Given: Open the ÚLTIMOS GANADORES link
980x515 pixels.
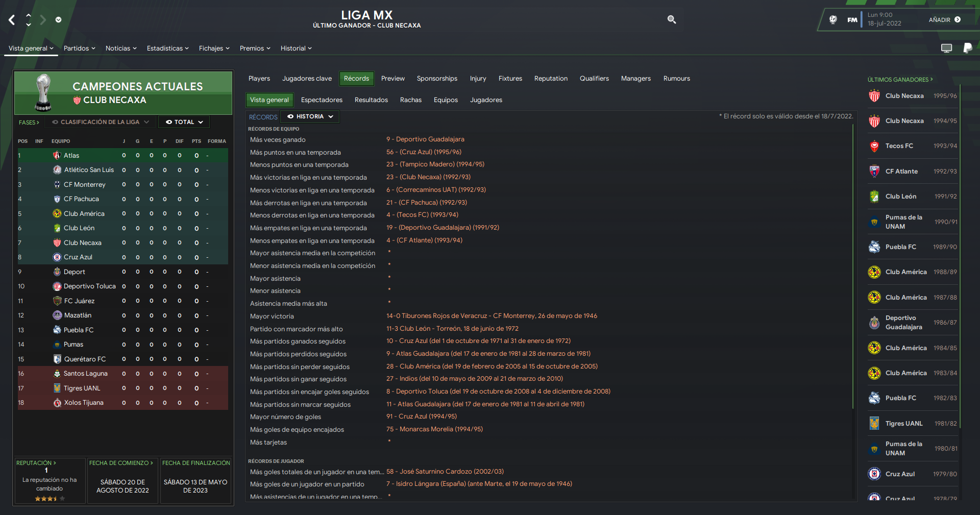Looking at the screenshot, I should click(x=900, y=80).
